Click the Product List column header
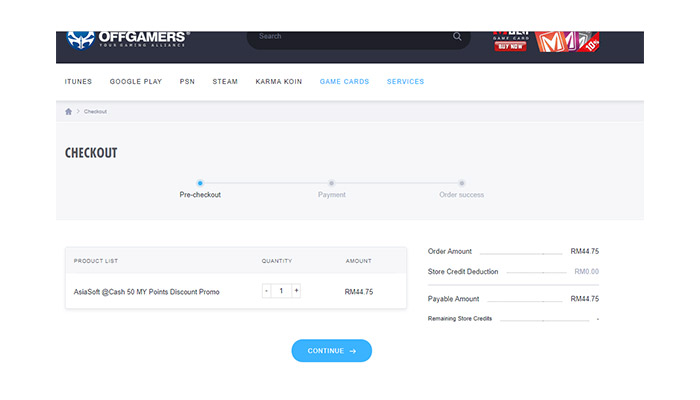700x400 pixels. (x=96, y=261)
